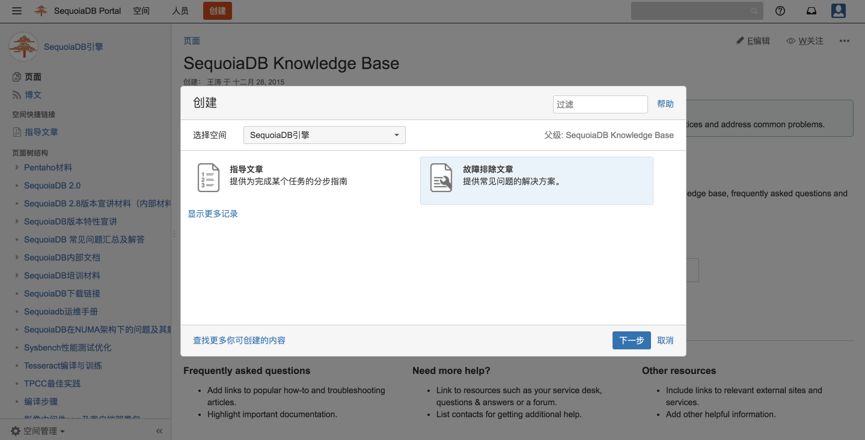Expand the SequoiaDB版本特性宣讲 tree item

click(x=17, y=221)
